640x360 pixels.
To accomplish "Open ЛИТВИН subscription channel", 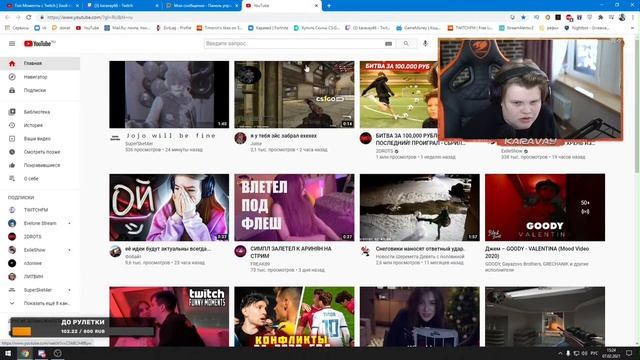I will [x=40, y=277].
